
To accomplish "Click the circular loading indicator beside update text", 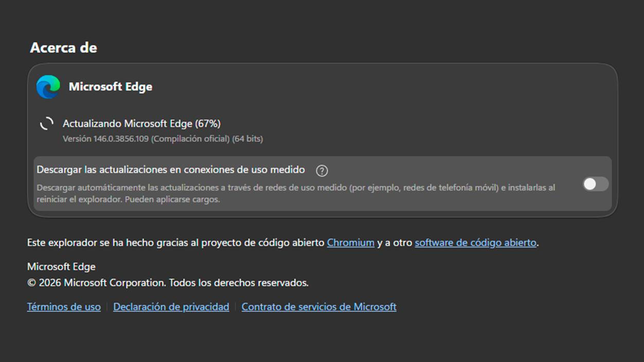I will (x=47, y=123).
